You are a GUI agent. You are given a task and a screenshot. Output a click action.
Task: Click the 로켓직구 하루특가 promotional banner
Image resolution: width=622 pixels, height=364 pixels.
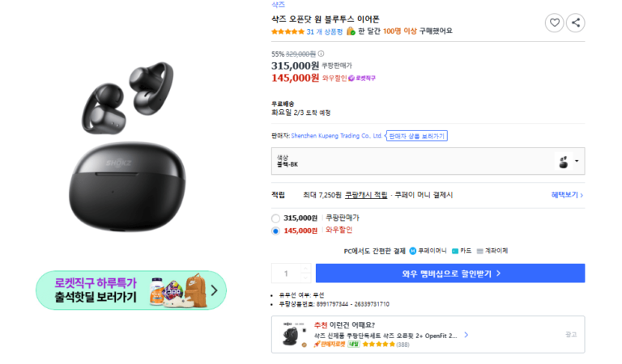tap(130, 290)
